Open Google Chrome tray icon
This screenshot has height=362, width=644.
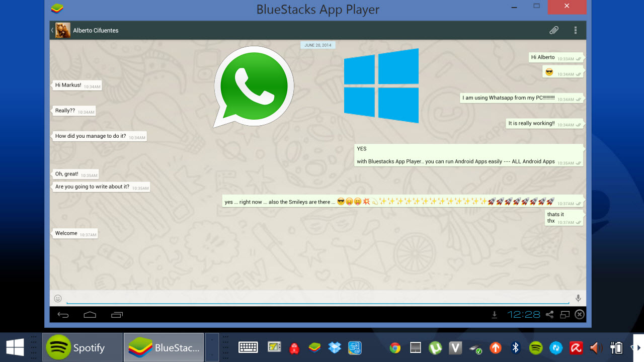tap(395, 347)
